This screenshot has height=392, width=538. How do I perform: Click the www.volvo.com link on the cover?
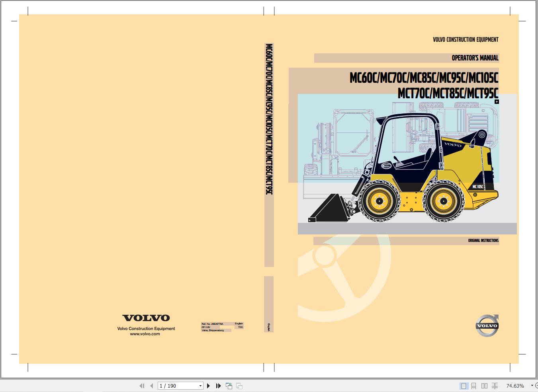(146, 334)
